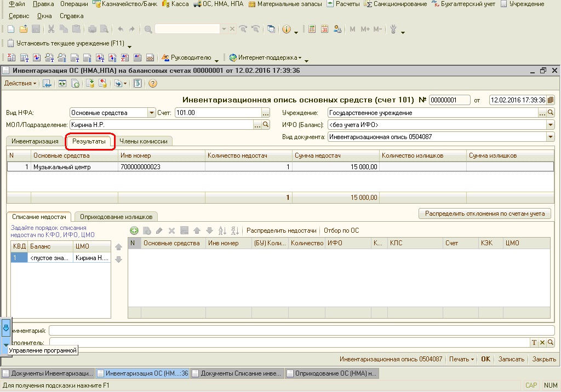Click the New document icon in toolbar
Screen dimensions: 561x392
12,29
